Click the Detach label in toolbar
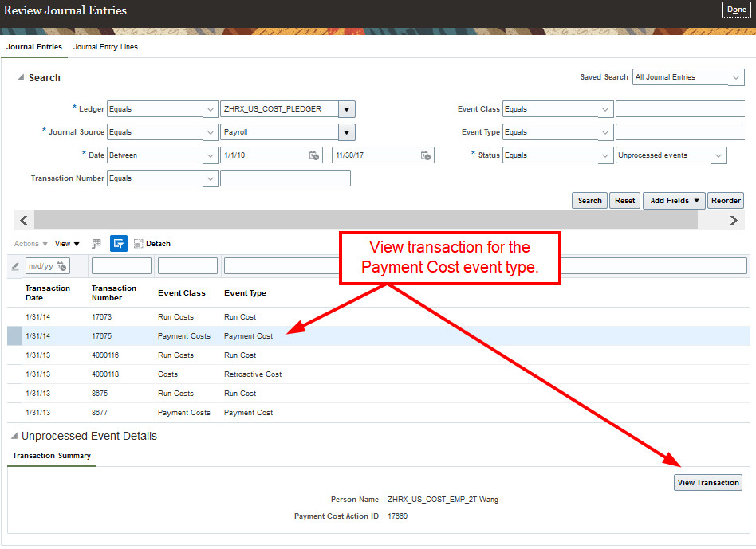756x549 pixels. 158,244
